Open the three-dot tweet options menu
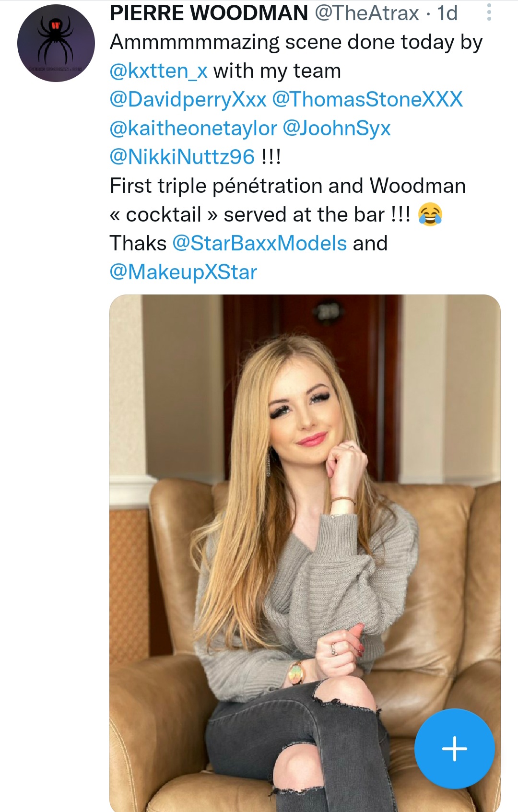Image resolution: width=518 pixels, height=812 pixels. click(x=489, y=12)
